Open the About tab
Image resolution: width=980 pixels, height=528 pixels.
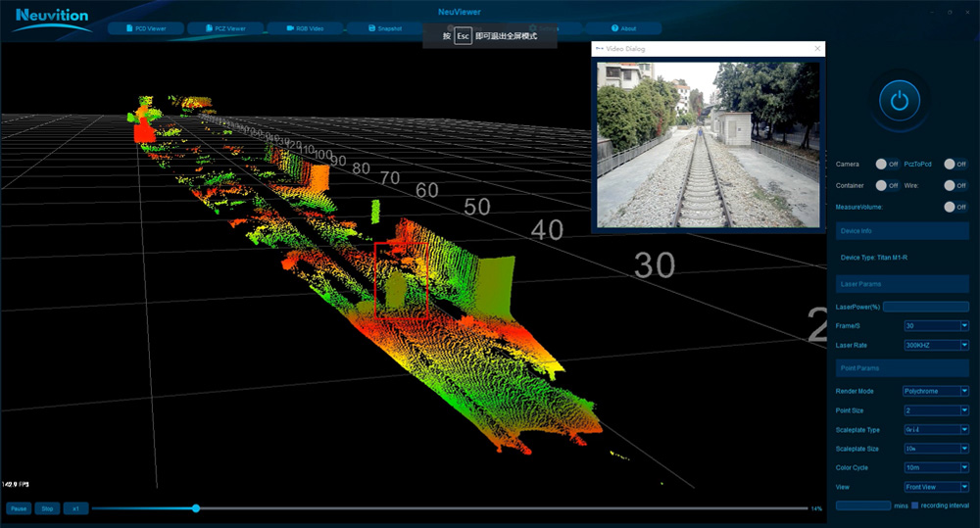[x=623, y=28]
